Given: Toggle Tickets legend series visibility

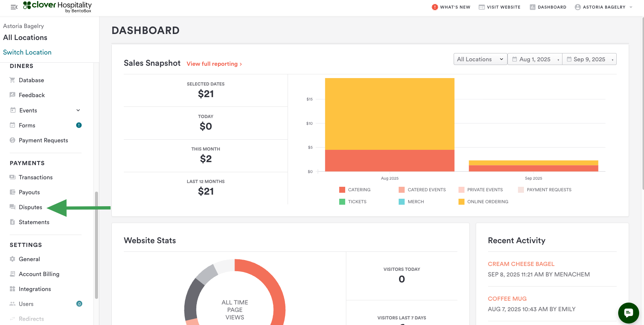Looking at the screenshot, I should [353, 202].
